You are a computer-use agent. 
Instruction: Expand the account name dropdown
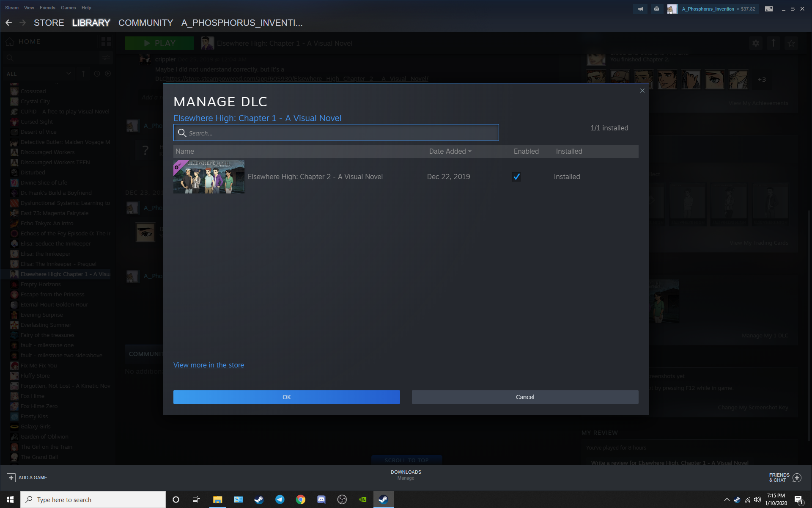[738, 9]
